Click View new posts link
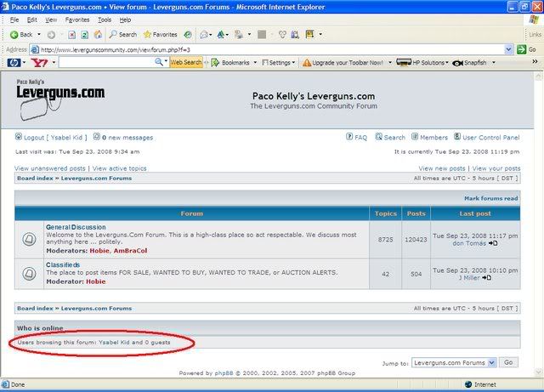This screenshot has height=392, width=544. tap(442, 168)
